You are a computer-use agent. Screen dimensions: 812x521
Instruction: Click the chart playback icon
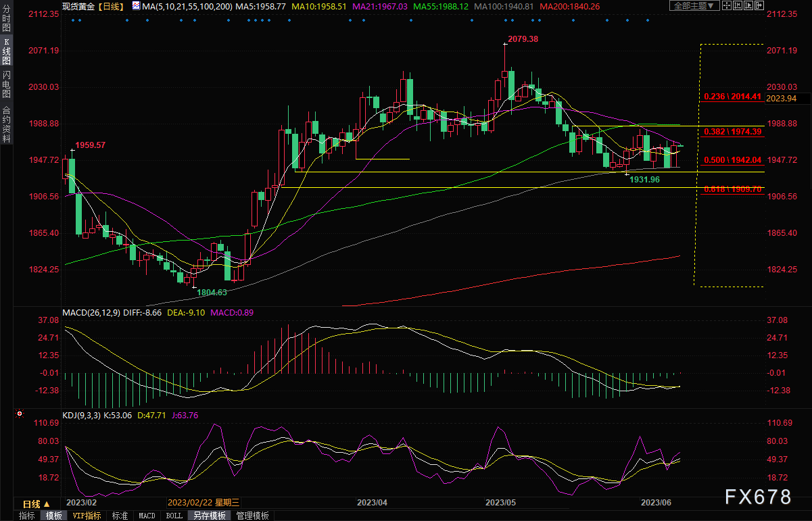click(750, 6)
